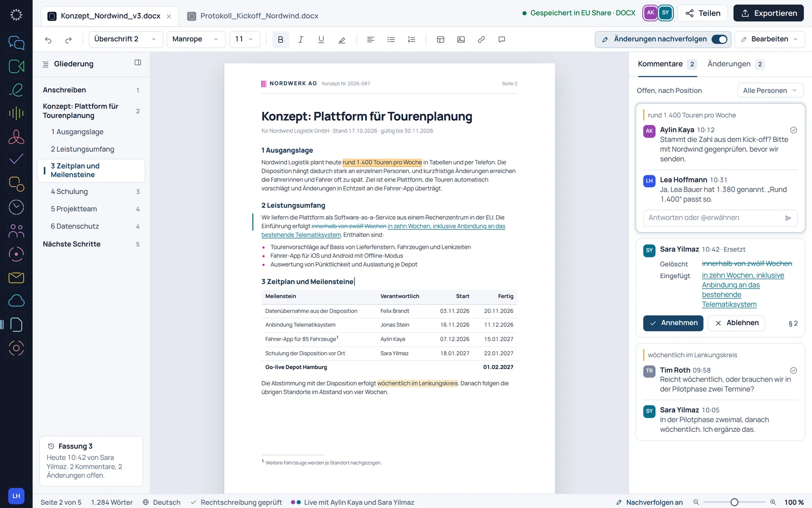Apply italic formatting
The width and height of the screenshot is (812, 508).
pos(301,39)
